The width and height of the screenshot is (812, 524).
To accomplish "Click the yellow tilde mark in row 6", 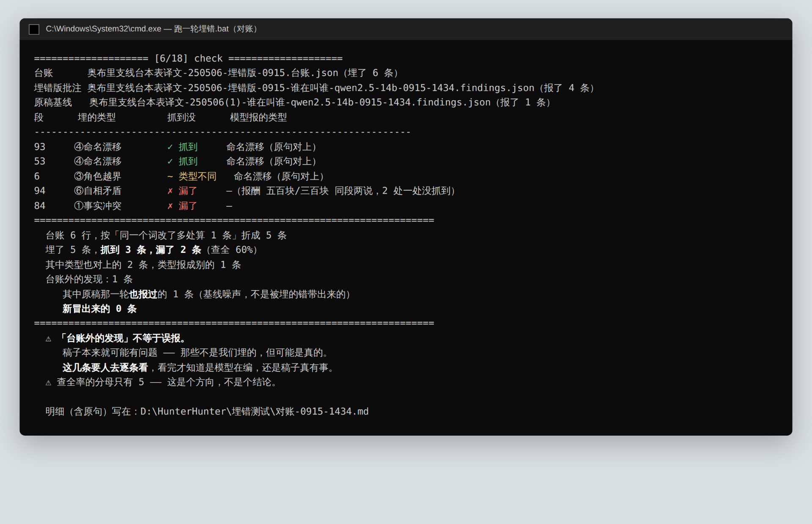I will [x=170, y=176].
